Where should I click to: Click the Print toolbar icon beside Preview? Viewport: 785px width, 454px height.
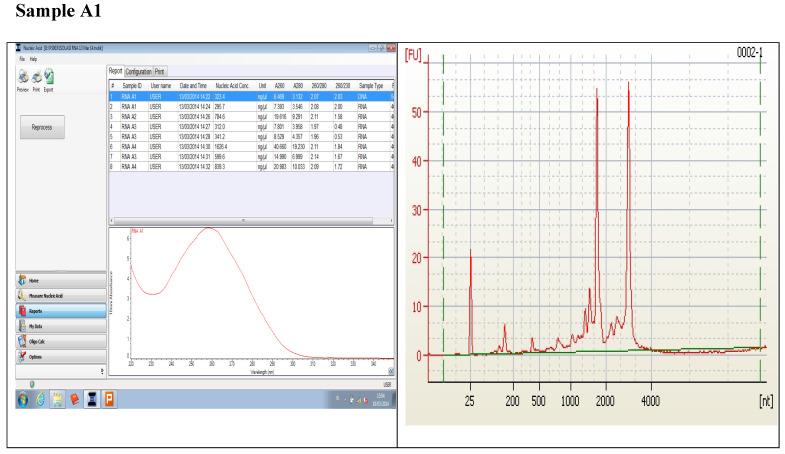[36, 77]
